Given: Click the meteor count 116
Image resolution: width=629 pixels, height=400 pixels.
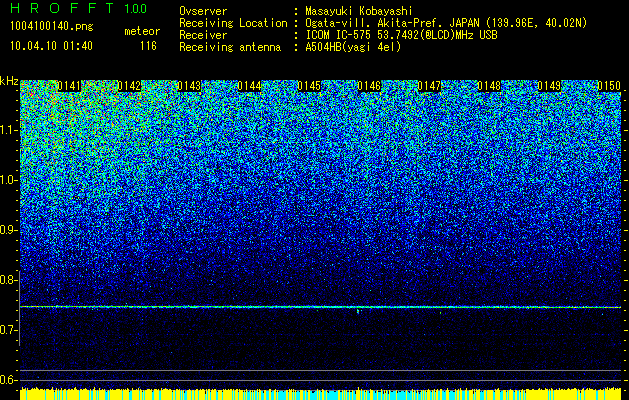Looking at the screenshot, I should pos(148,46).
